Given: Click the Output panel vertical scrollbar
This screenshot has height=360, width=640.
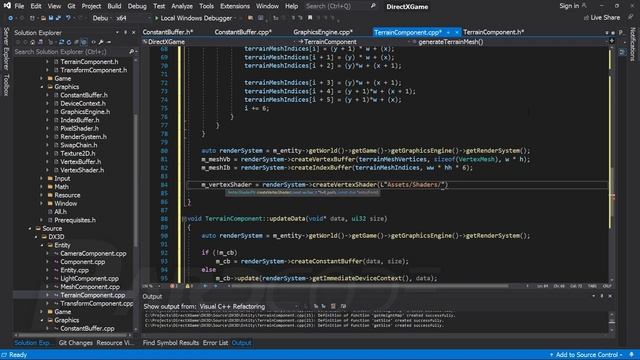Looking at the screenshot, I should (x=611, y=321).
